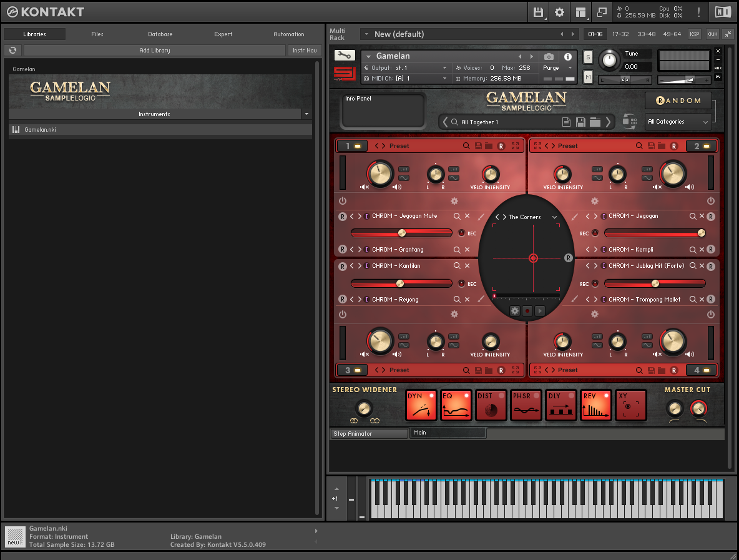739x560 pixels.
Task: Open the All Categories dropdown
Action: (x=678, y=122)
